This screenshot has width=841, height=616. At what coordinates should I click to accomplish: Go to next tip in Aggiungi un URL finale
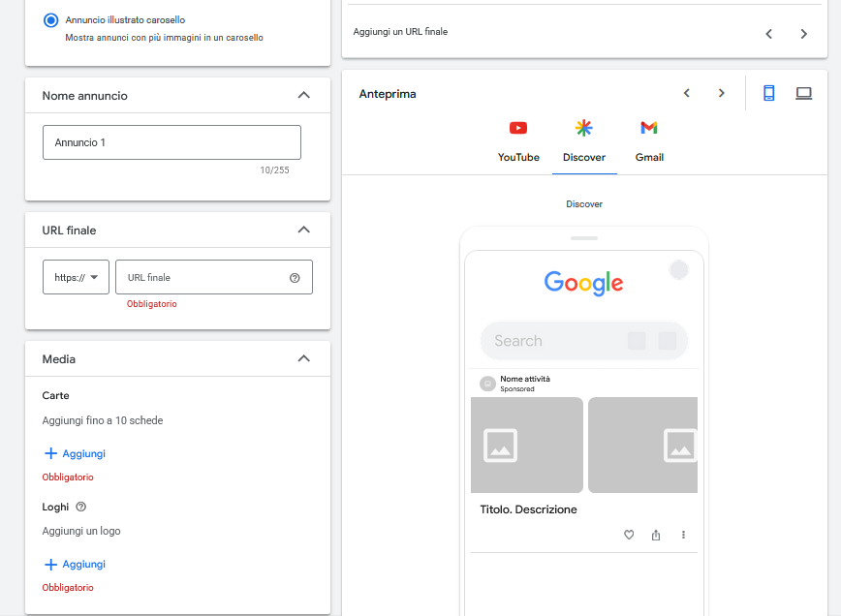point(803,34)
